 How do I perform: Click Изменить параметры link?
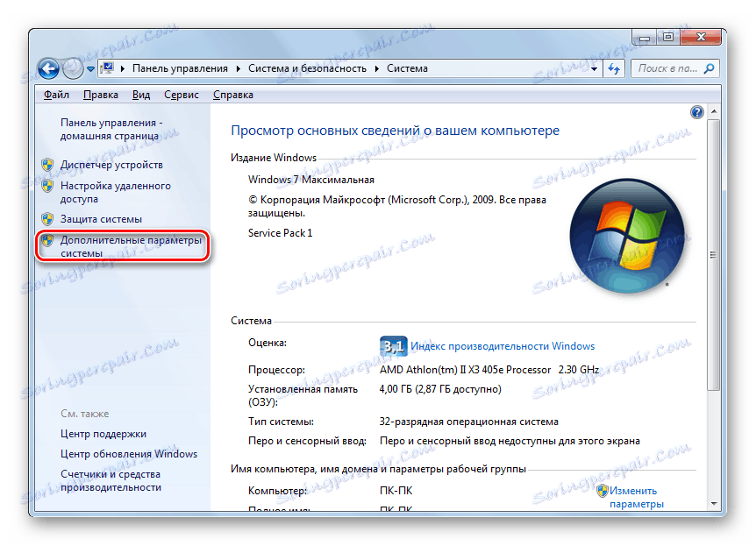coord(637,497)
